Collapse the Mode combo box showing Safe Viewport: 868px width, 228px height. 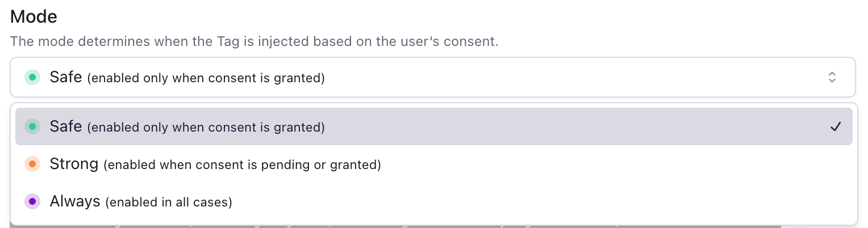tap(432, 77)
